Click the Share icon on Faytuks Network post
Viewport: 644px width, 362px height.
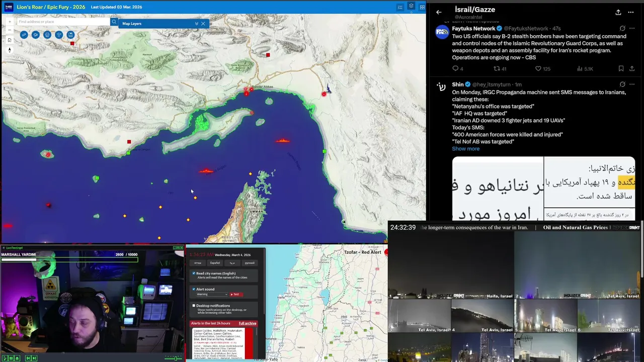[x=632, y=68]
